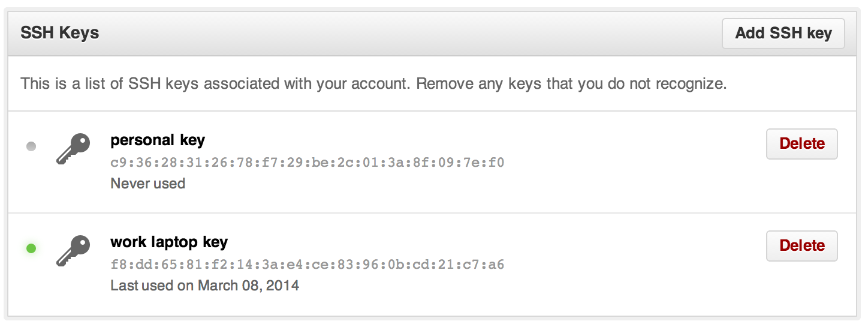Click the sentence 'This is a list of SSH keys'
The width and height of the screenshot is (868, 330).
pos(109,83)
